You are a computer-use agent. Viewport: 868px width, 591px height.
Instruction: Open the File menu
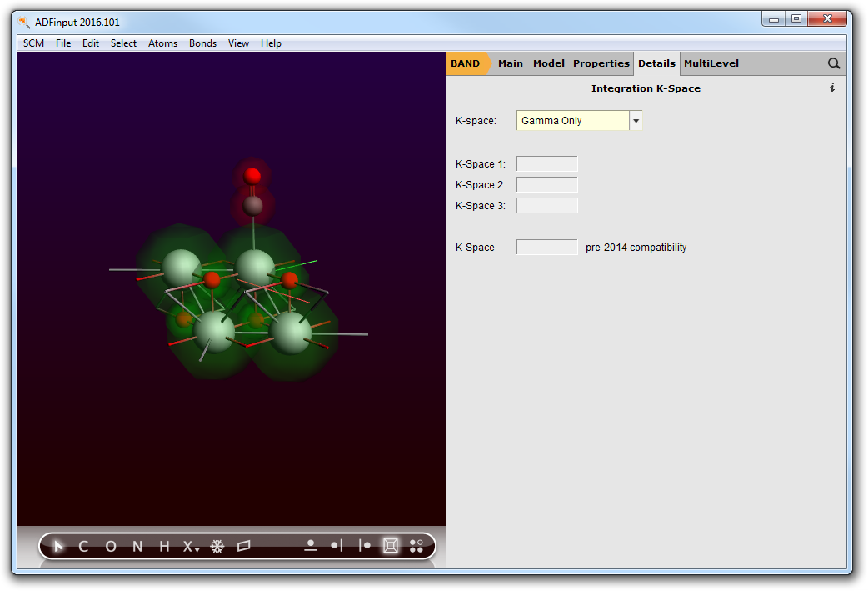[63, 43]
